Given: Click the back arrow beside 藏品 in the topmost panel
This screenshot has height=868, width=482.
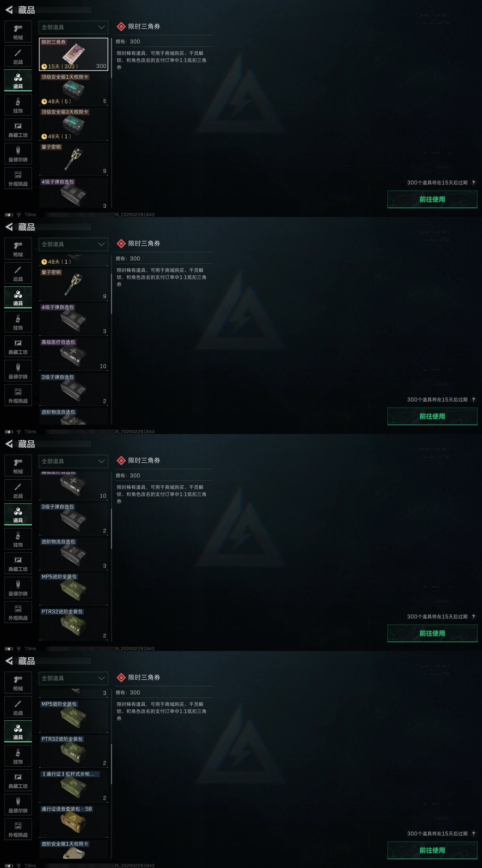Looking at the screenshot, I should (9, 10).
